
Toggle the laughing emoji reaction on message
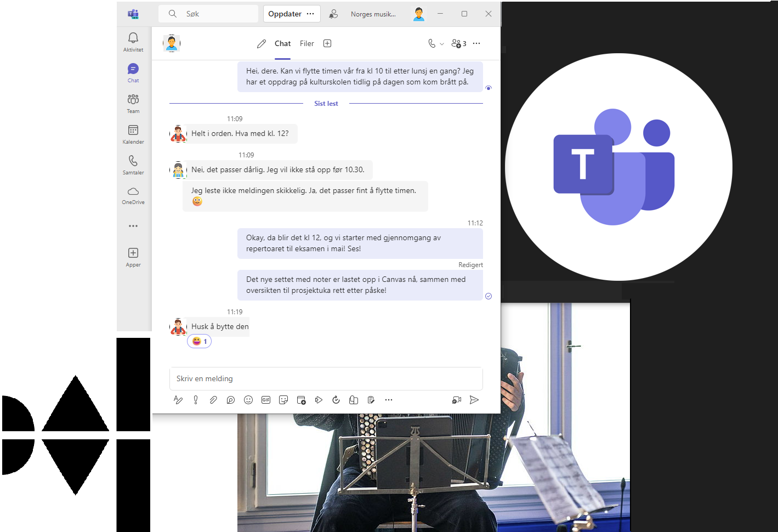(200, 341)
